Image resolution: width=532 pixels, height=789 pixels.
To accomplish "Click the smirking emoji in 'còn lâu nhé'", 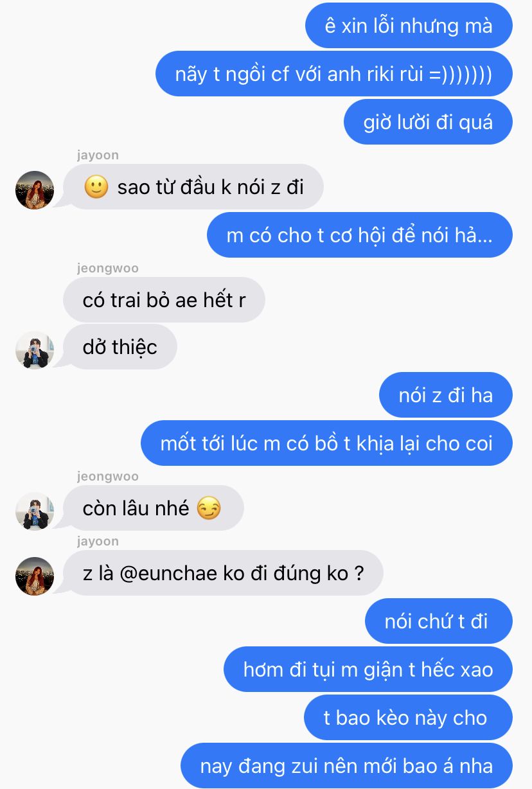I will coord(208,508).
